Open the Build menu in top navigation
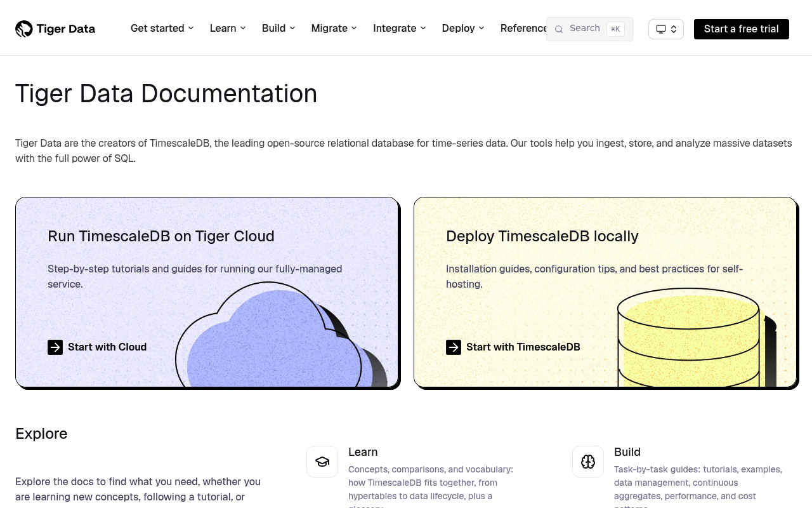The width and height of the screenshot is (812, 508). pyautogui.click(x=278, y=29)
